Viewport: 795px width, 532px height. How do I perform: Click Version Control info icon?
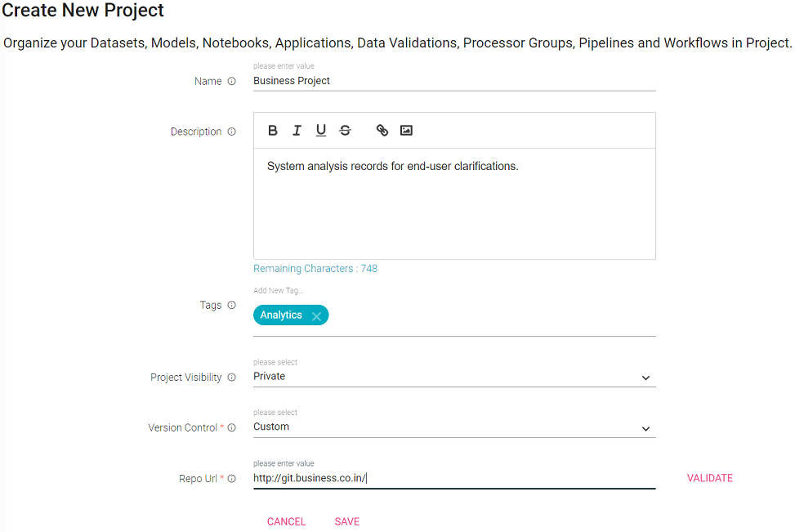tap(232, 427)
